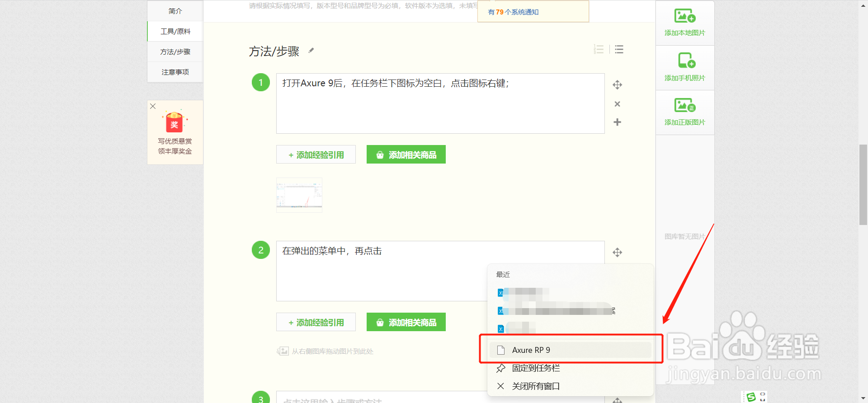Choose 关闭所有窗口 in the menu
868x403 pixels.
(x=570, y=386)
